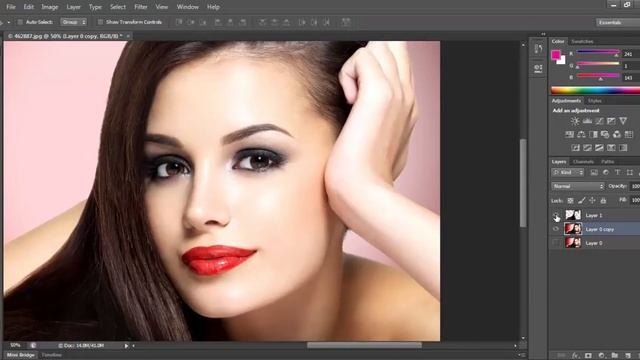Switch to the Swatches tab
The height and width of the screenshot is (360, 640).
[x=582, y=42]
